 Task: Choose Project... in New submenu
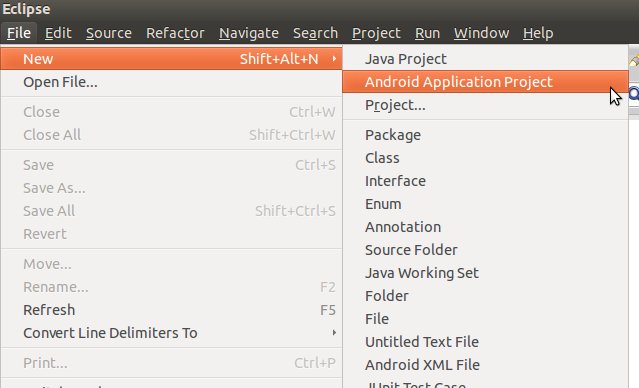pyautogui.click(x=485, y=105)
